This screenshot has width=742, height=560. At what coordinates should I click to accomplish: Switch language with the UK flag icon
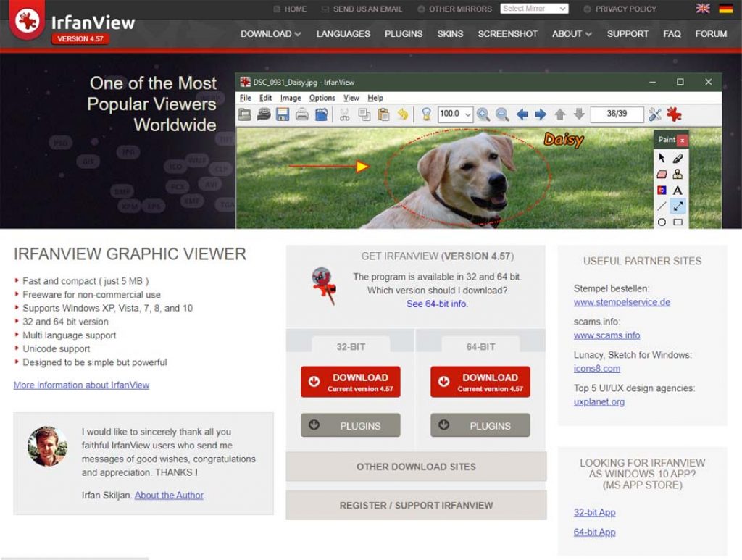click(x=703, y=9)
